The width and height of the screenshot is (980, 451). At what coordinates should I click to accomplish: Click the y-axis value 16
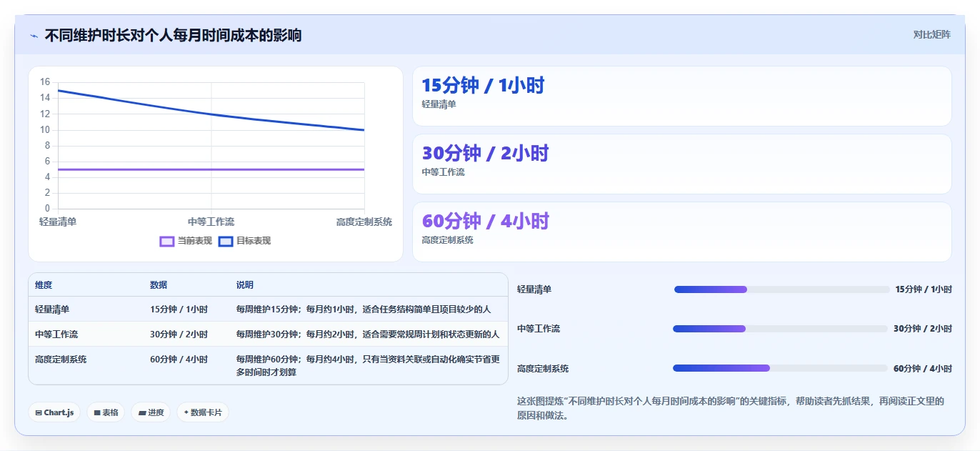coord(45,82)
